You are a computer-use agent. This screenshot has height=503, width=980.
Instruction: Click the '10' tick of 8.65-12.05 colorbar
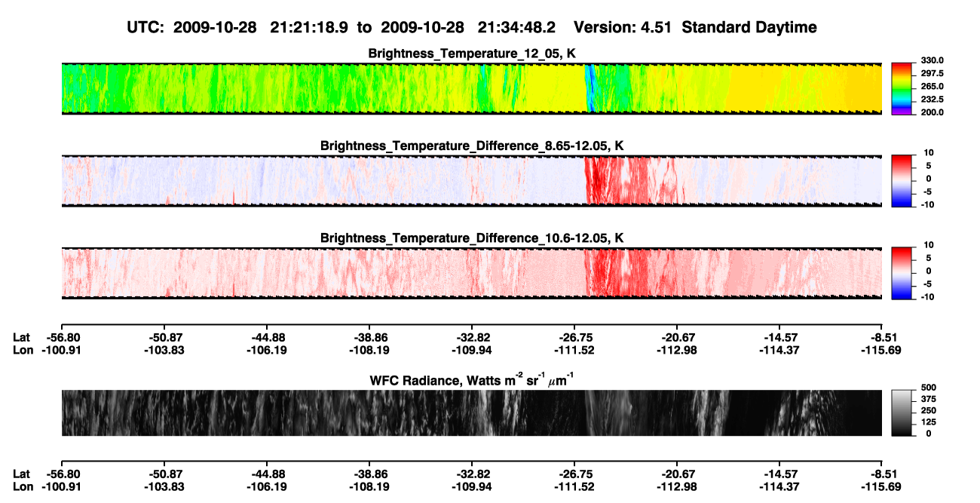tap(929, 153)
